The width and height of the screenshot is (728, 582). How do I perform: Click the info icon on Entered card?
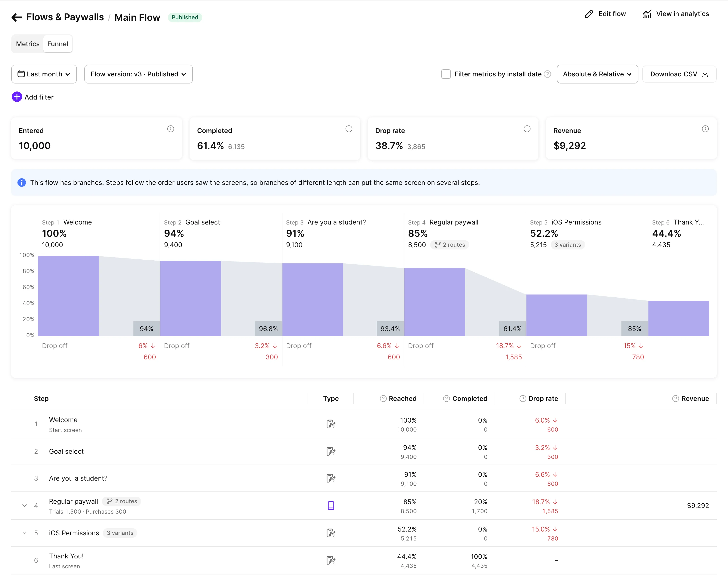(170, 129)
